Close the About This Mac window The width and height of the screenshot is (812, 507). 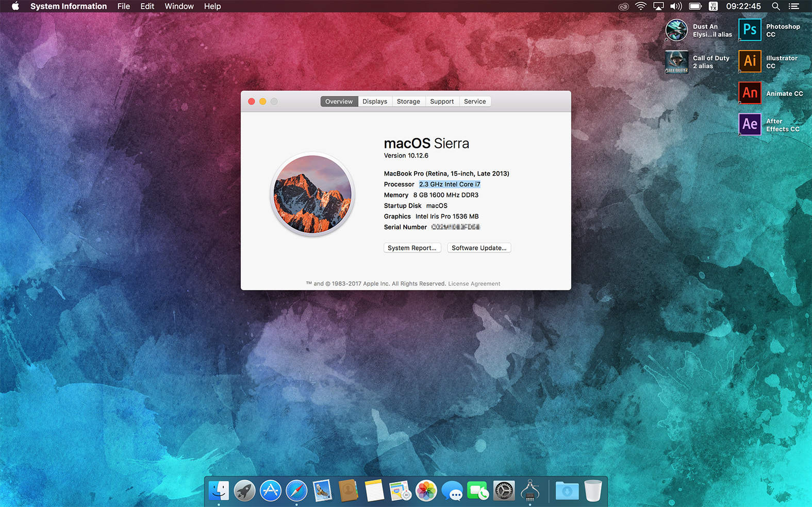(x=252, y=102)
